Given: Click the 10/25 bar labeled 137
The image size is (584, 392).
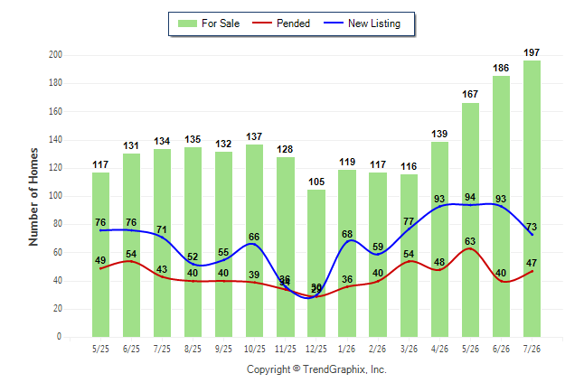Looking at the screenshot, I should pyautogui.click(x=254, y=241).
